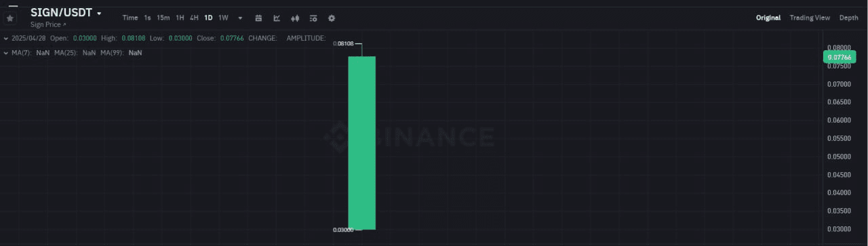This screenshot has width=868, height=246.
Task: Open chart settings gear icon
Action: click(331, 18)
